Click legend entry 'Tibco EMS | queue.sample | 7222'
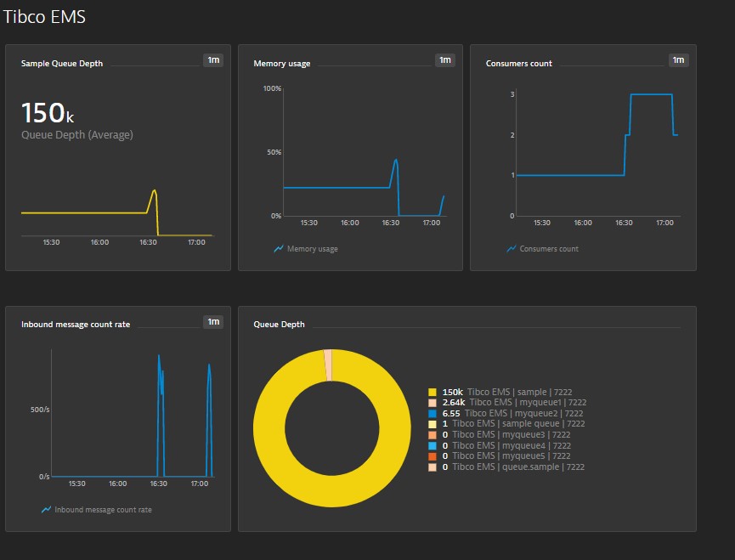Screen dimensions: 735x560 pos(518,467)
